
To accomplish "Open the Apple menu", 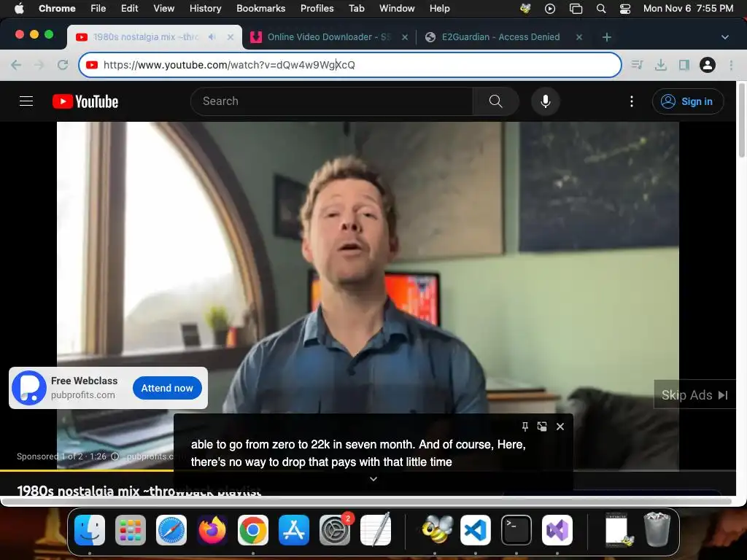I will point(19,8).
